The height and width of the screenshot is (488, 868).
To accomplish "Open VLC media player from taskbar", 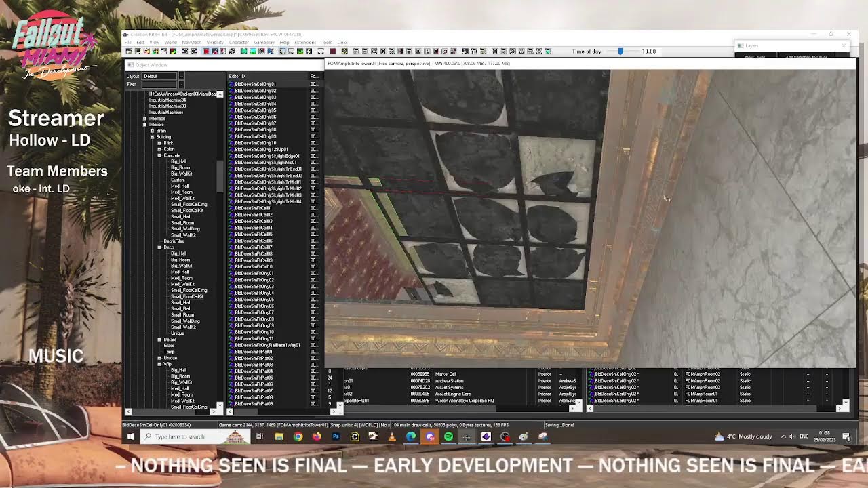I will coord(392,436).
